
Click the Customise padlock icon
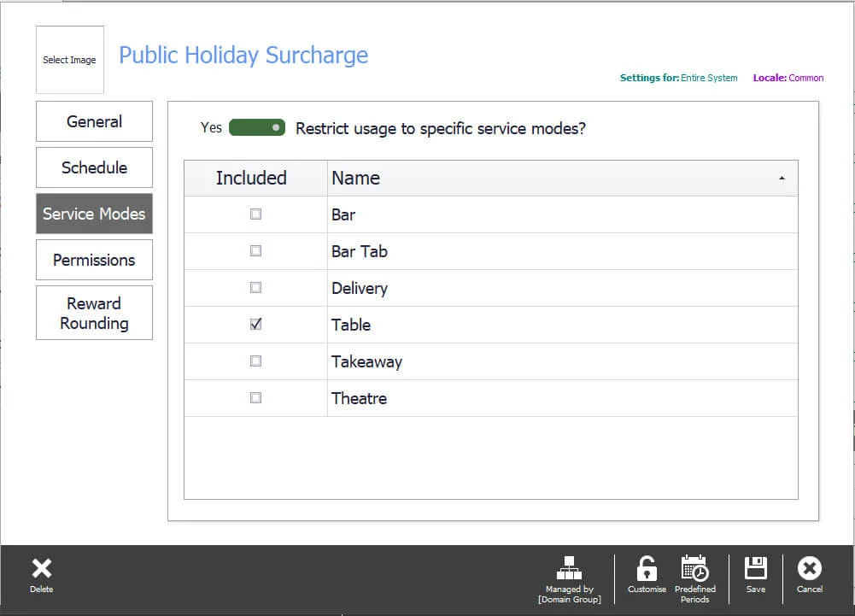click(x=647, y=568)
